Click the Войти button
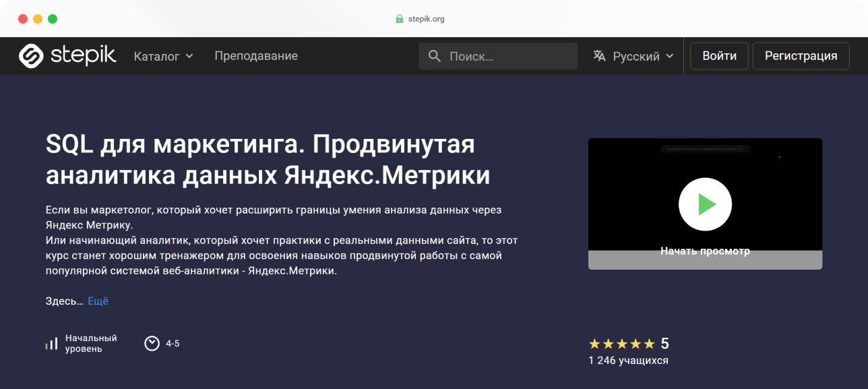 coord(720,56)
